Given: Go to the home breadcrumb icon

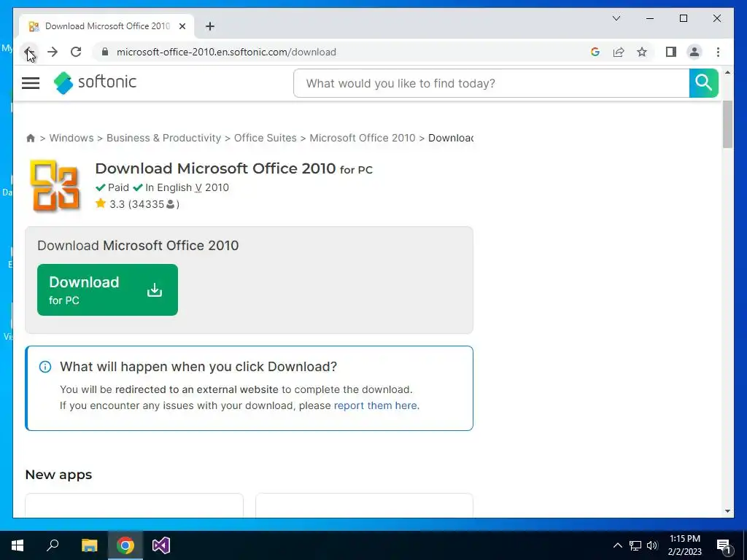Looking at the screenshot, I should click(x=31, y=138).
